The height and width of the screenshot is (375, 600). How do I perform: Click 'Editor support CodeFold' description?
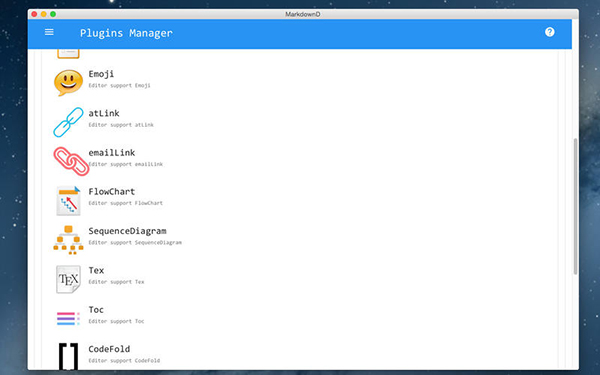point(124,361)
